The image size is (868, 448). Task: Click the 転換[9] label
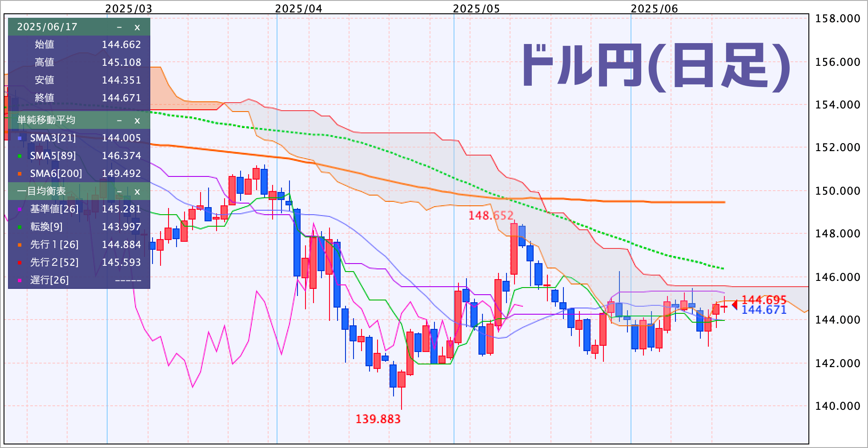(x=46, y=227)
